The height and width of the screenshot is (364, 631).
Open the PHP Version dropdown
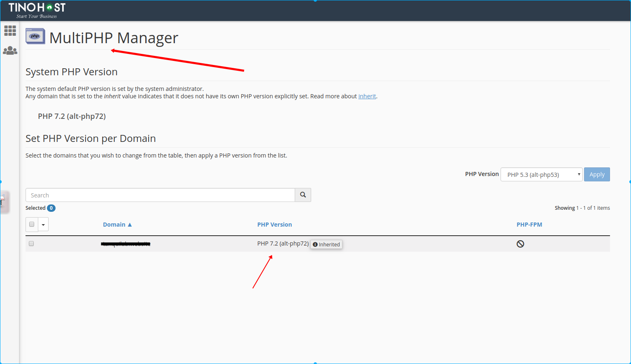click(x=541, y=174)
